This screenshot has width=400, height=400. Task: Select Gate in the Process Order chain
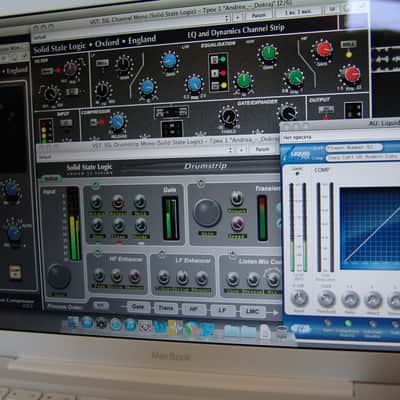(x=138, y=307)
